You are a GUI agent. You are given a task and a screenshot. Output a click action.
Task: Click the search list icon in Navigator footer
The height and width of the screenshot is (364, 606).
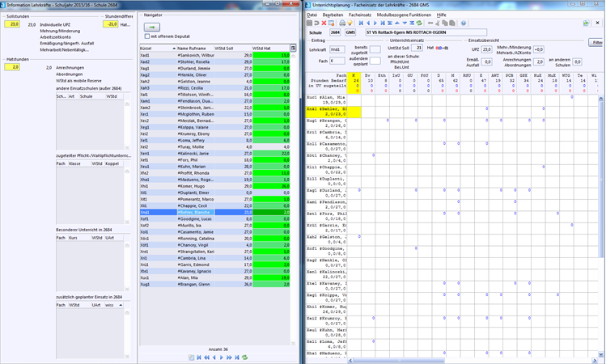coord(191,358)
